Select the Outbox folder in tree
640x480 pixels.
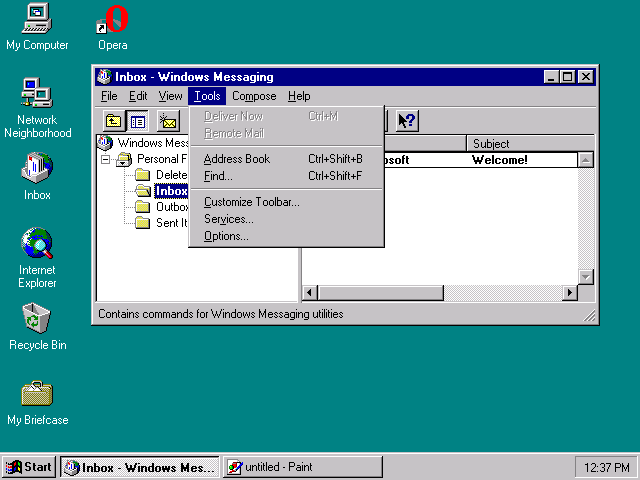(162, 207)
